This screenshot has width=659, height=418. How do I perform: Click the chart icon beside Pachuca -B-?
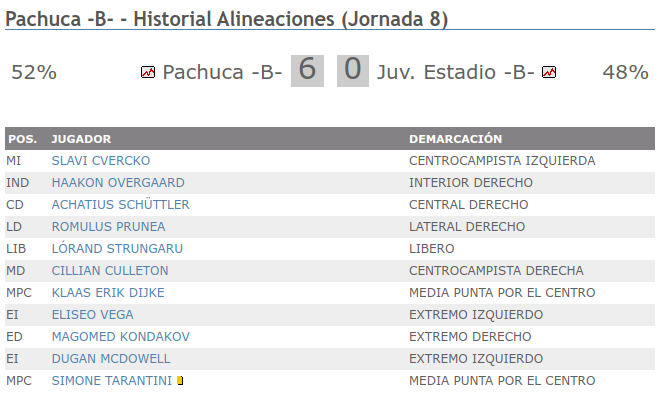pyautogui.click(x=148, y=72)
